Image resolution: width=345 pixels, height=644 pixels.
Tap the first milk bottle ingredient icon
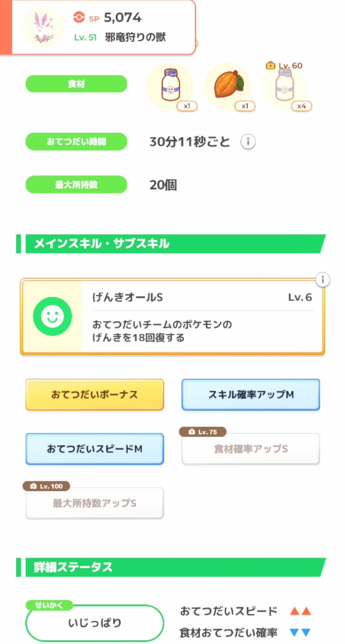tap(171, 86)
